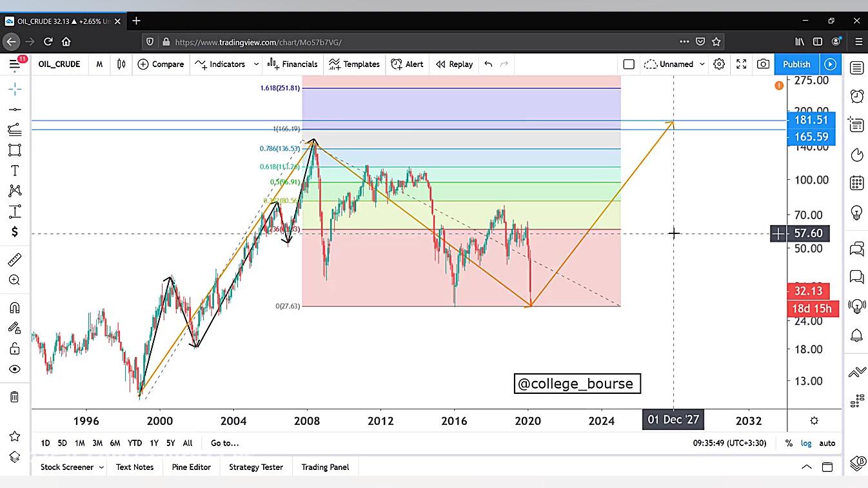
Task: Open the Trading Panel tab
Action: 325,467
